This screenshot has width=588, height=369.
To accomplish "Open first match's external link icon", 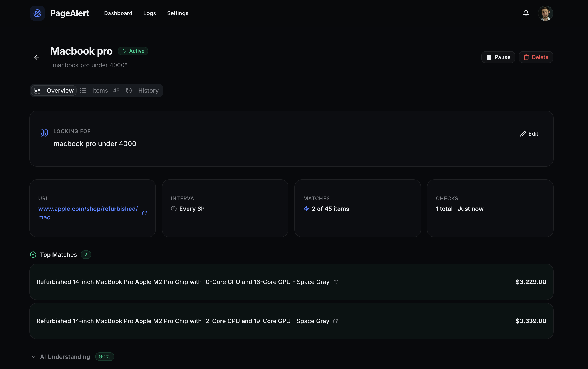I will 336,282.
